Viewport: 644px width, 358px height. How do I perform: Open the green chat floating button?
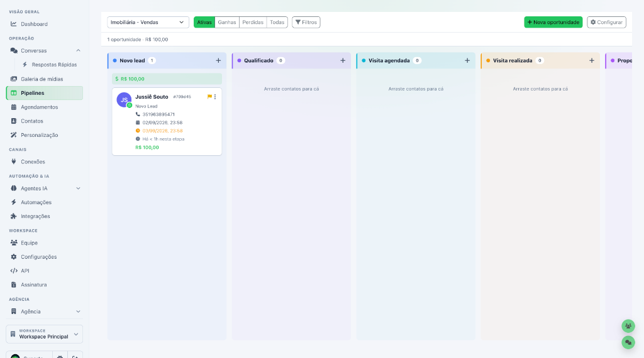(628, 342)
